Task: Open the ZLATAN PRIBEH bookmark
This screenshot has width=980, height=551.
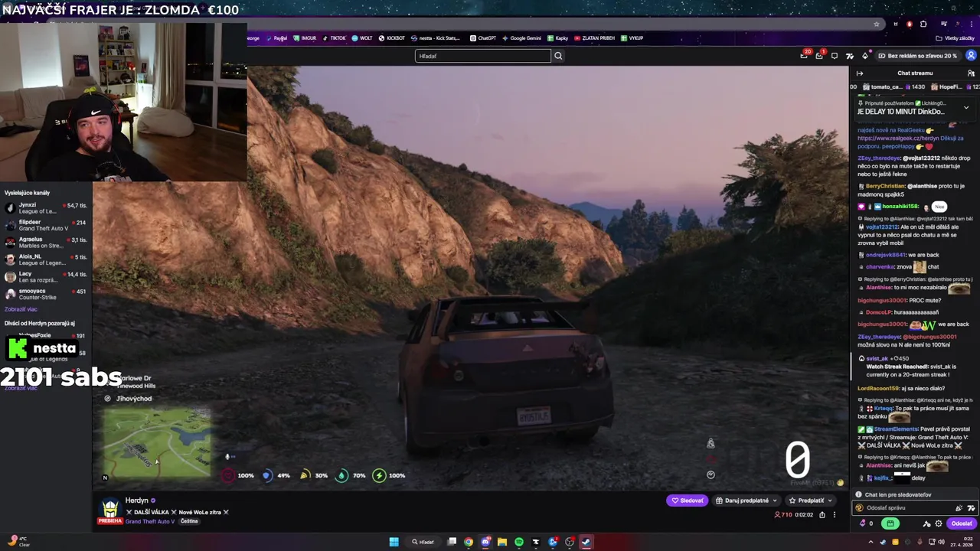Action: [x=594, y=38]
